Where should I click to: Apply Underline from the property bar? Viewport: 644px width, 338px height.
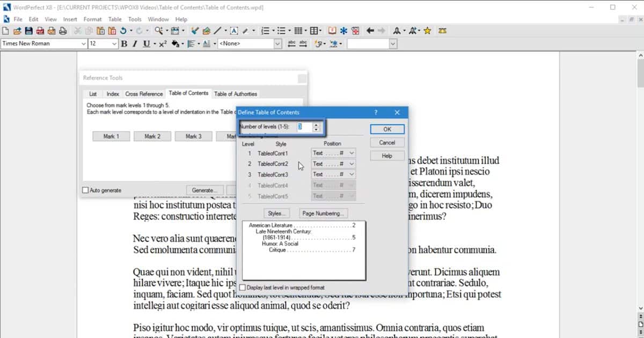click(x=146, y=43)
